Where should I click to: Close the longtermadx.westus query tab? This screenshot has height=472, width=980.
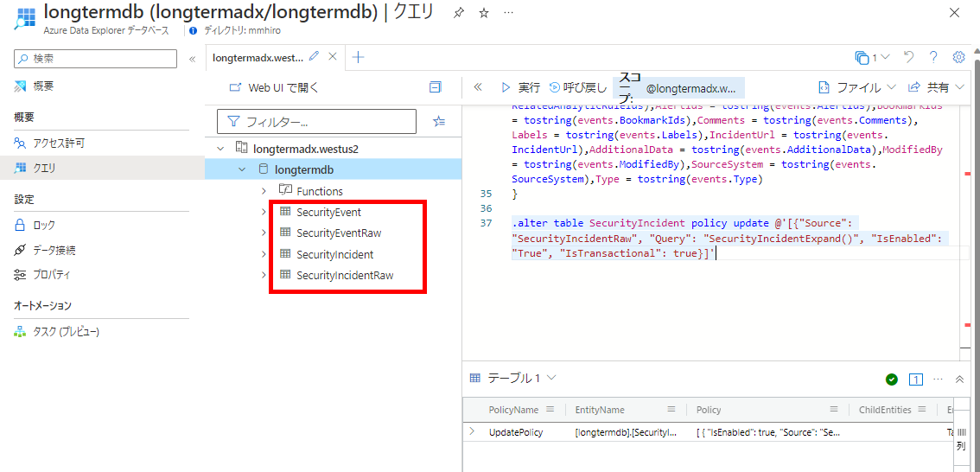coord(333,57)
